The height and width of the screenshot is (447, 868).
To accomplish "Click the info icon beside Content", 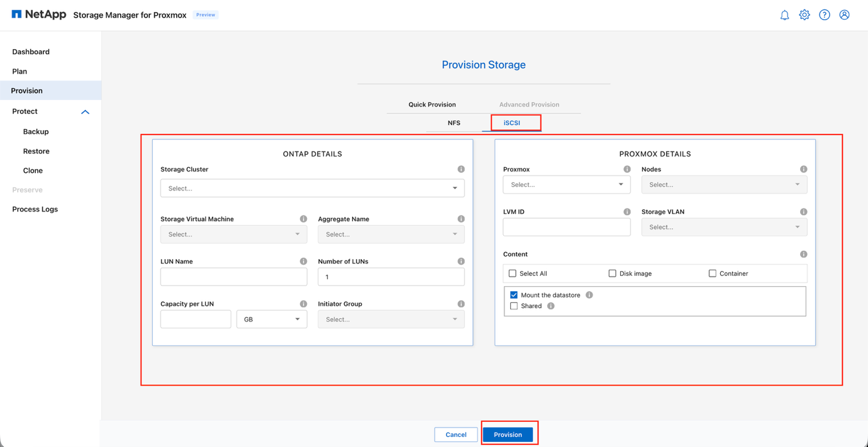I will tap(803, 254).
